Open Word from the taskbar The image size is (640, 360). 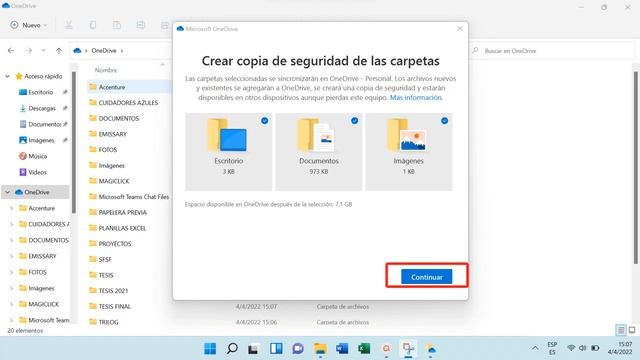point(342,349)
